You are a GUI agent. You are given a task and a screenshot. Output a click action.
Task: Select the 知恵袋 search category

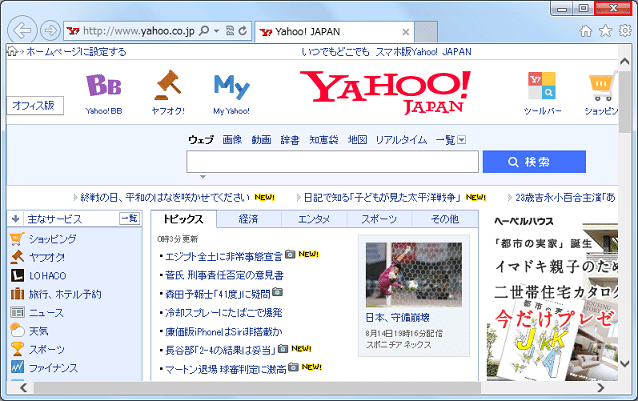coord(323,140)
